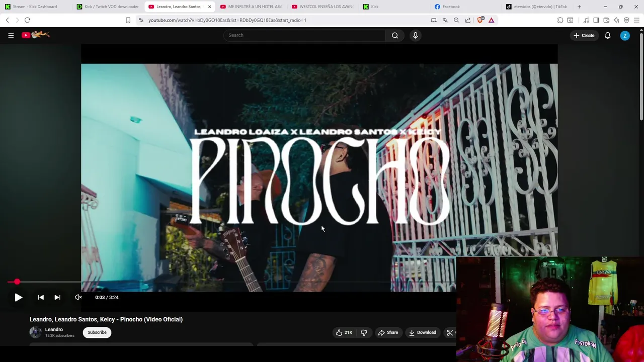Open media control music note icon
Image resolution: width=644 pixels, height=362 pixels.
[586, 20]
